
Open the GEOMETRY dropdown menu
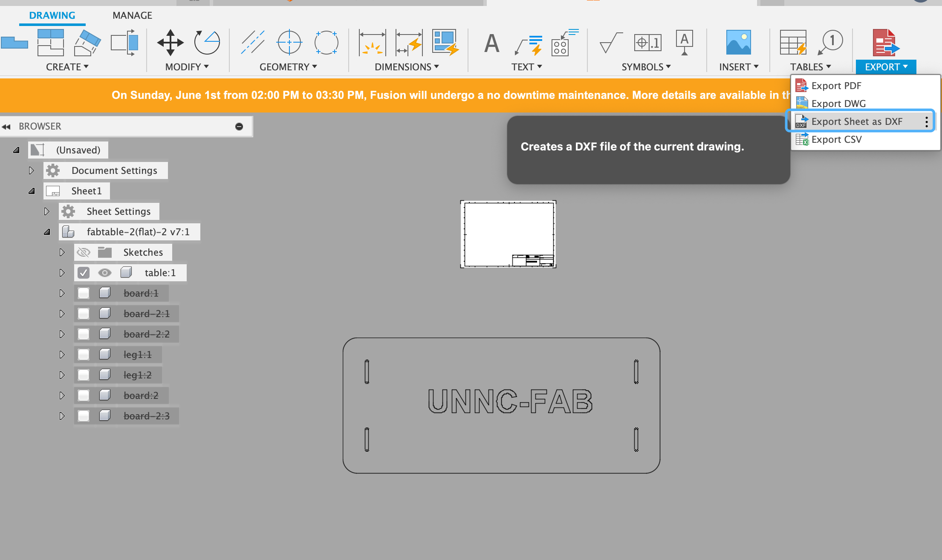tap(289, 67)
